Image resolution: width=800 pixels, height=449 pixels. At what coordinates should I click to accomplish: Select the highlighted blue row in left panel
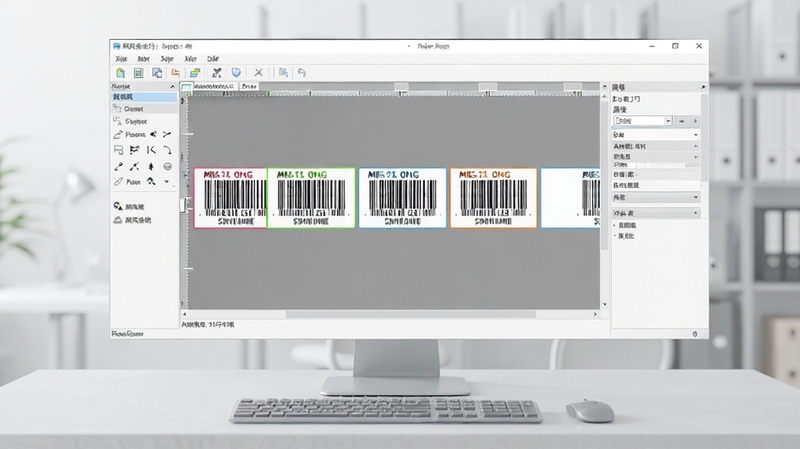click(x=144, y=97)
